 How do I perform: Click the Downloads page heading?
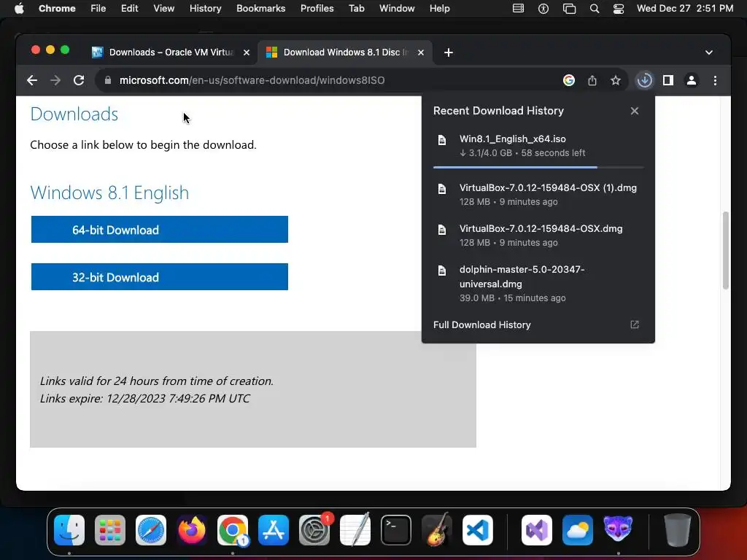(x=74, y=114)
